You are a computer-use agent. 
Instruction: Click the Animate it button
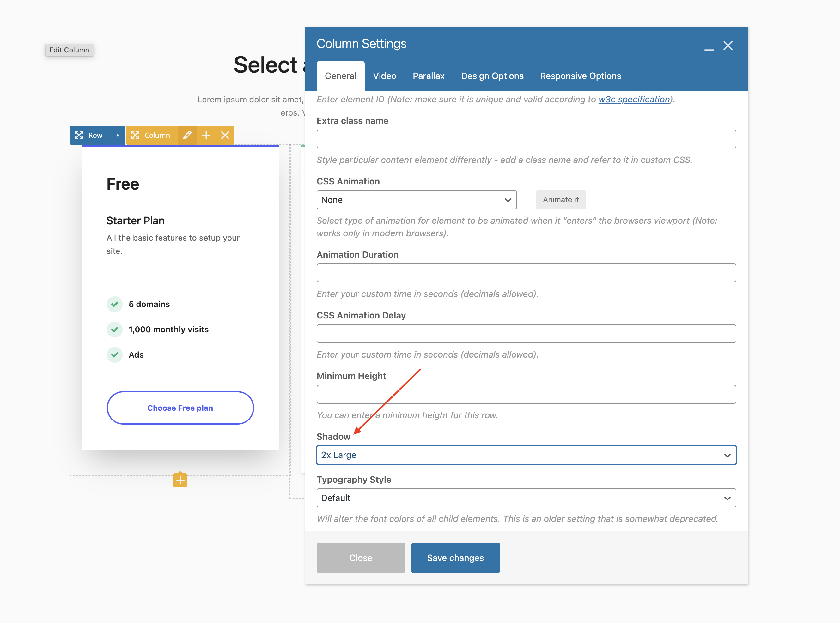[x=561, y=199]
